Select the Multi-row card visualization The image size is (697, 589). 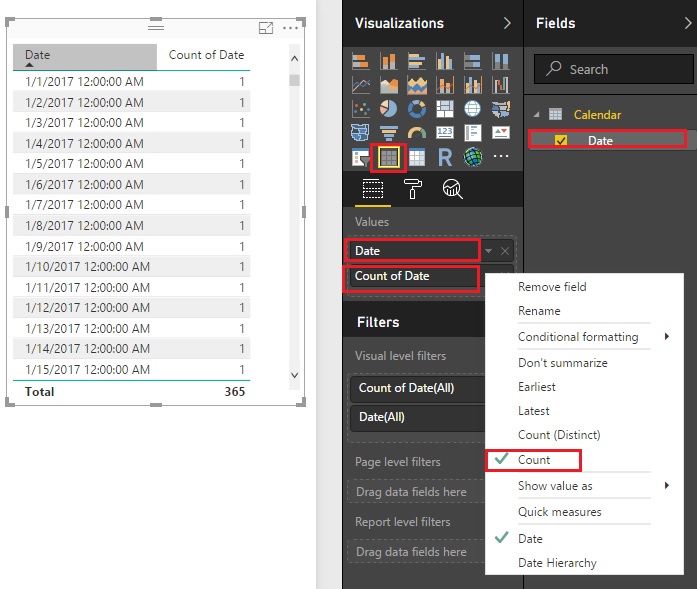[473, 132]
